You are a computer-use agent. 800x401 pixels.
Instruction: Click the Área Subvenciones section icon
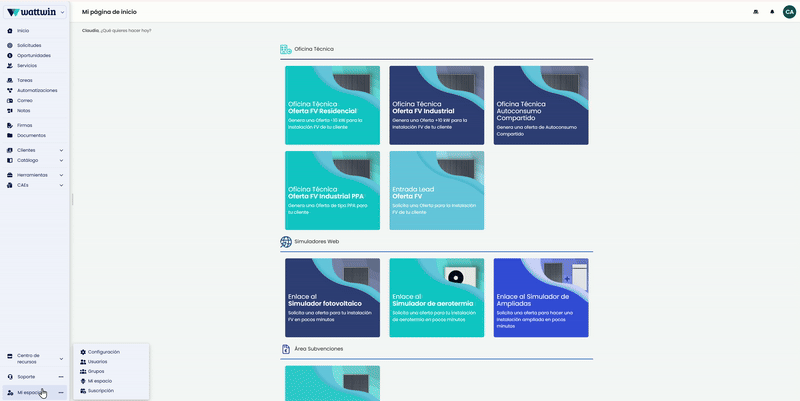[x=286, y=349]
